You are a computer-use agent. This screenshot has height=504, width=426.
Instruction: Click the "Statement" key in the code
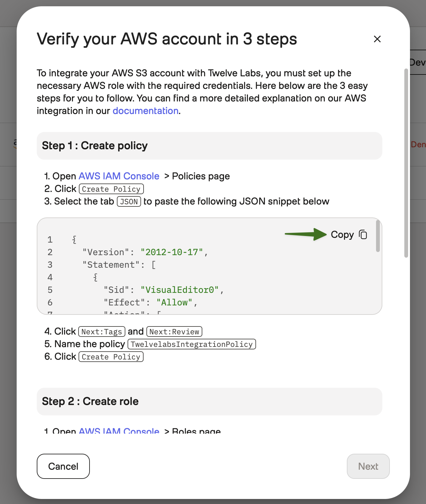point(111,265)
